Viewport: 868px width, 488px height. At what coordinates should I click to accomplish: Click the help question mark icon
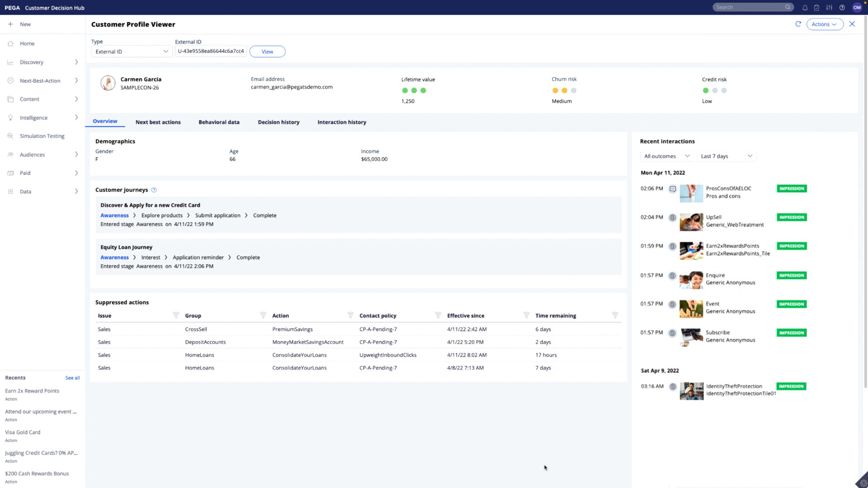pyautogui.click(x=842, y=7)
